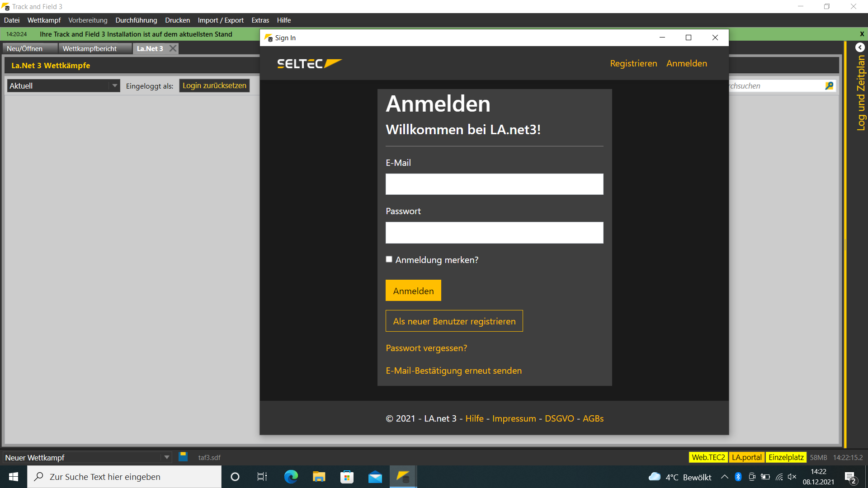
Task: Open the Drucken menu
Action: [177, 20]
